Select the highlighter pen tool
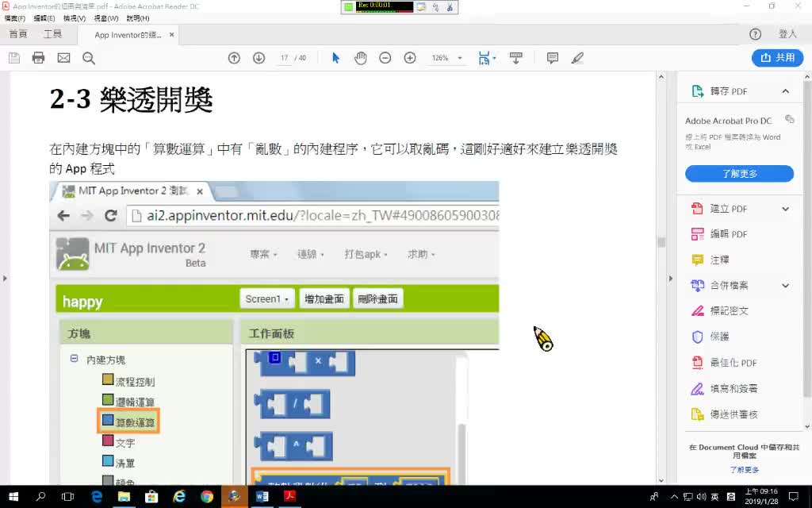The width and height of the screenshot is (812, 508). coord(577,58)
